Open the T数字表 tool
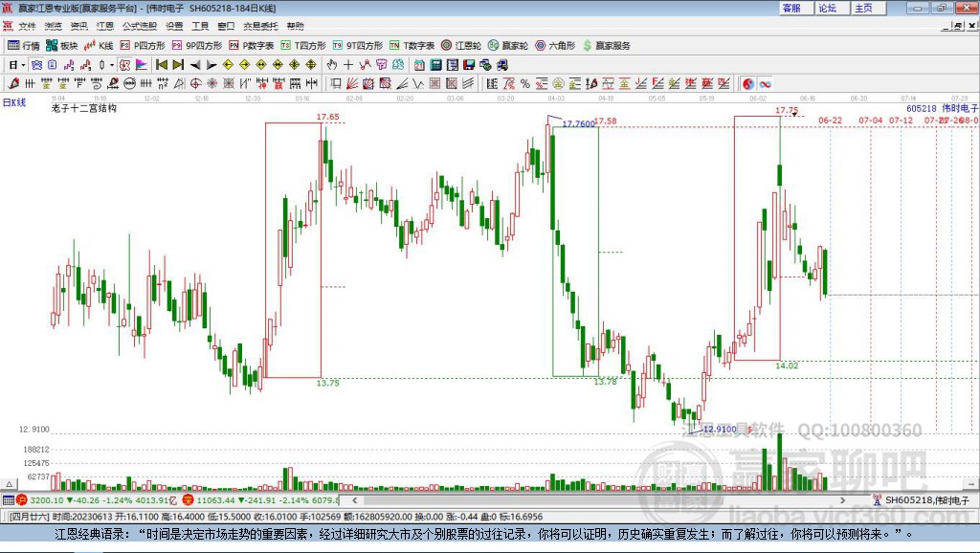980x553 pixels. point(412,46)
